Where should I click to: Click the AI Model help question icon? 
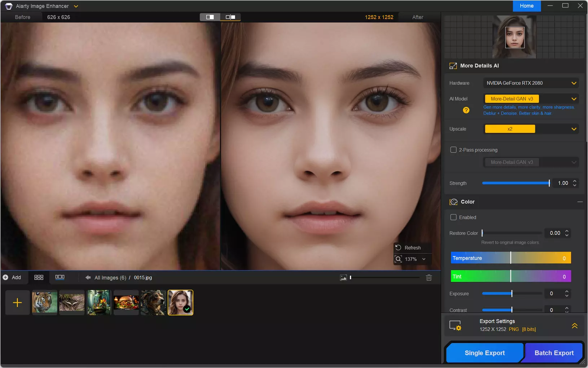coord(466,110)
